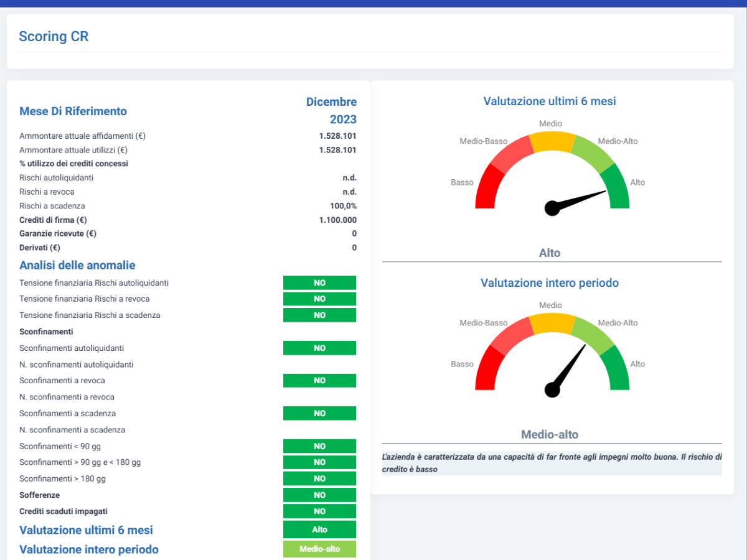This screenshot has width=747, height=560.
Task: Click the % utilizzo dei crediti concessi label
Action: coord(73,164)
